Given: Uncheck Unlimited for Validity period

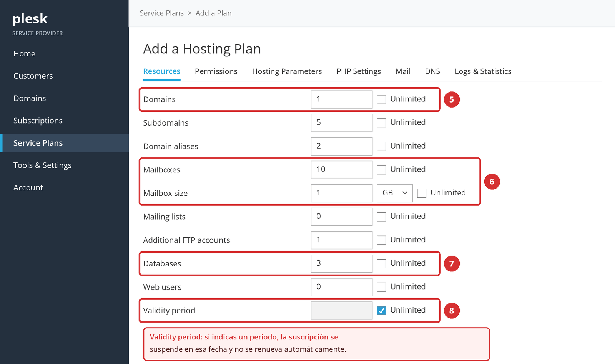Looking at the screenshot, I should tap(381, 311).
